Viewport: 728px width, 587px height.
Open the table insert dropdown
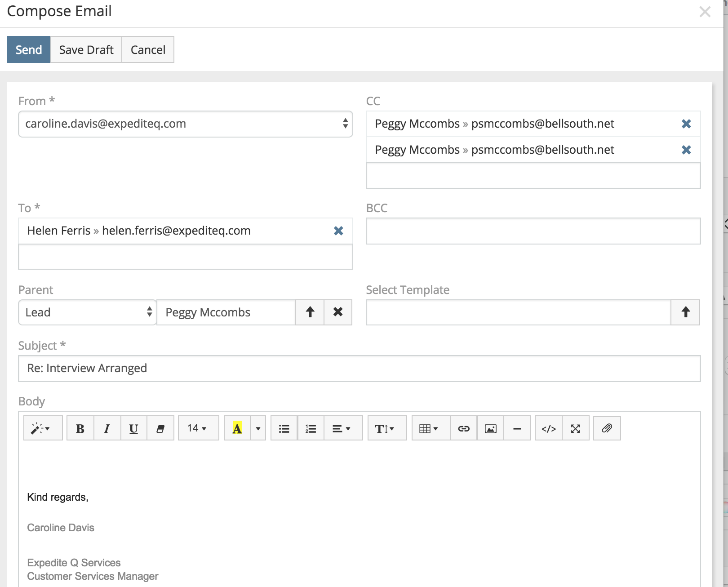pyautogui.click(x=428, y=428)
